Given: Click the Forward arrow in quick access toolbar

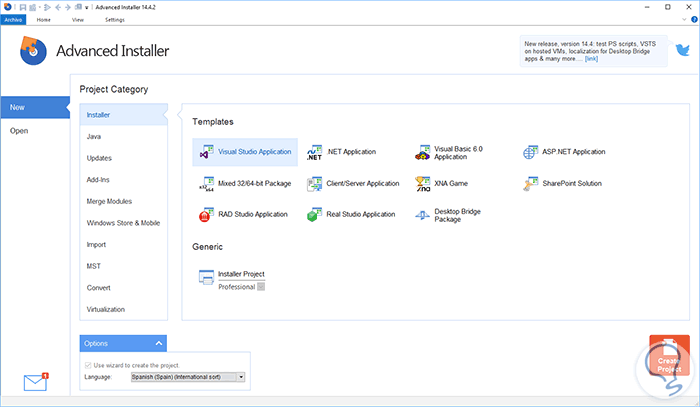Looking at the screenshot, I should point(68,7).
